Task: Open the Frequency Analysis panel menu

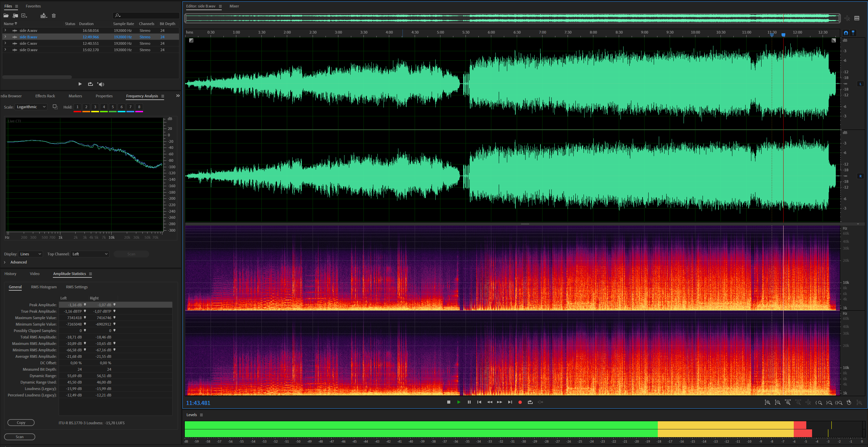Action: click(163, 96)
